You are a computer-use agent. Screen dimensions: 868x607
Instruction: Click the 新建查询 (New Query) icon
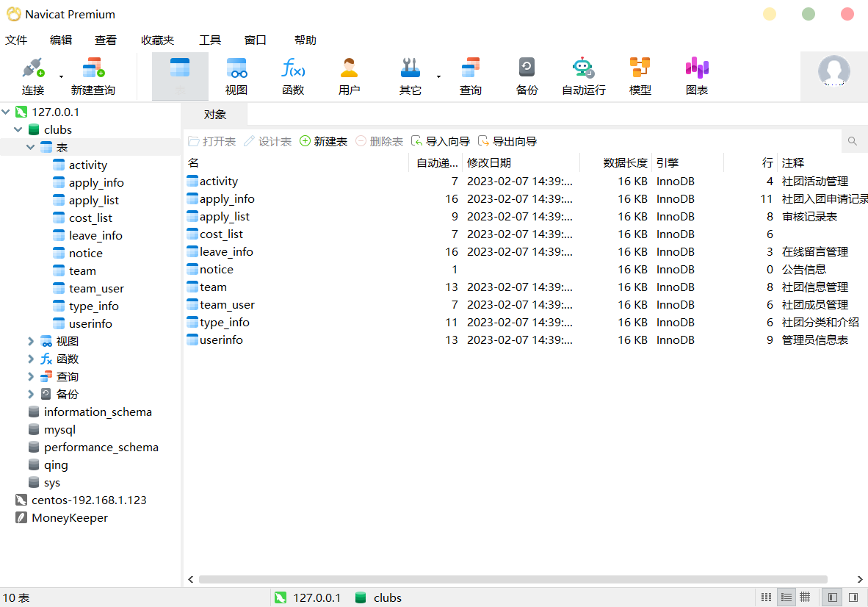(x=93, y=76)
